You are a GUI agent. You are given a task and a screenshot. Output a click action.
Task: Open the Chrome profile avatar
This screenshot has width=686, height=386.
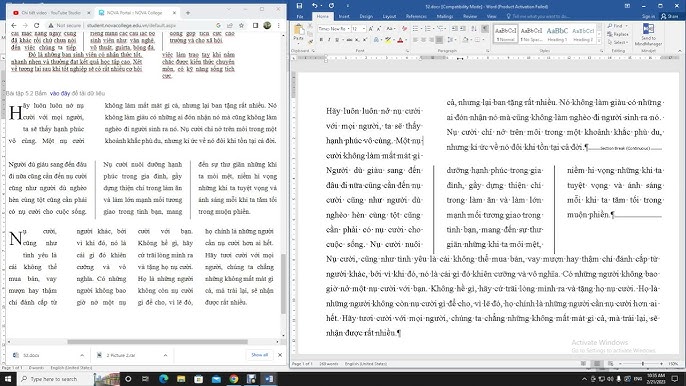click(x=267, y=25)
